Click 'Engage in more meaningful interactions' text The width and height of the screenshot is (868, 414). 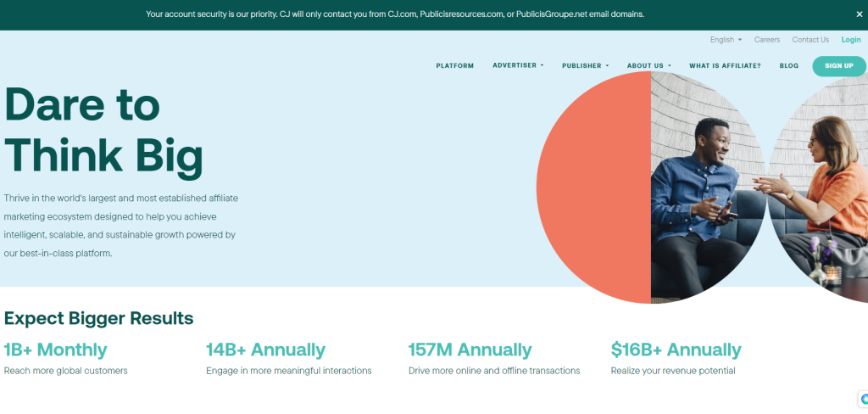[289, 371]
